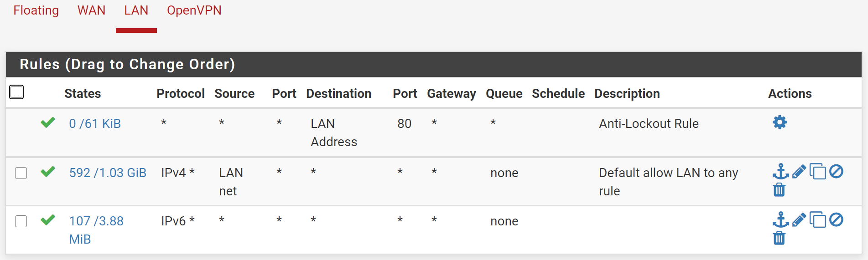
Task: Open Anti-Lockout Rule settings gear icon
Action: coord(780,122)
